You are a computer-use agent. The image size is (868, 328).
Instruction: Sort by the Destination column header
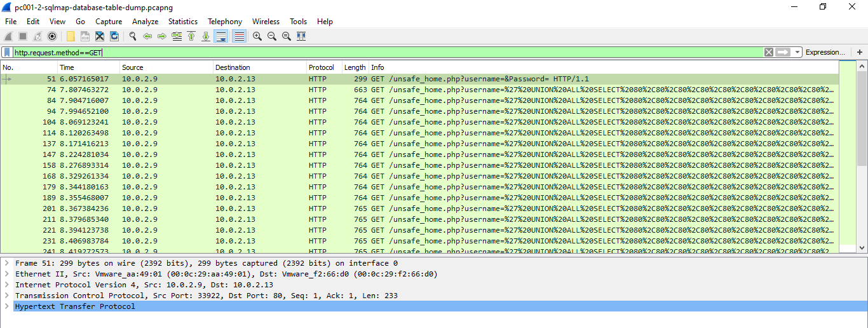[x=260, y=67]
